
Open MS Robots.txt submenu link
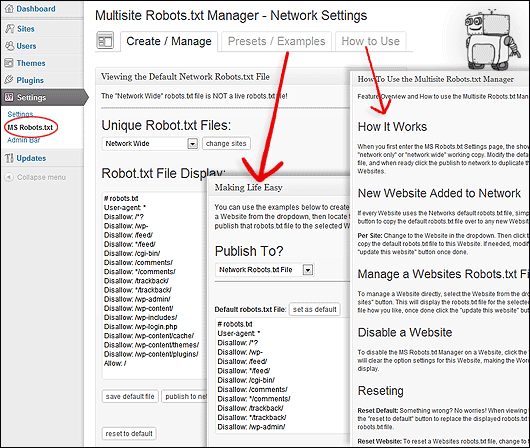[30, 127]
